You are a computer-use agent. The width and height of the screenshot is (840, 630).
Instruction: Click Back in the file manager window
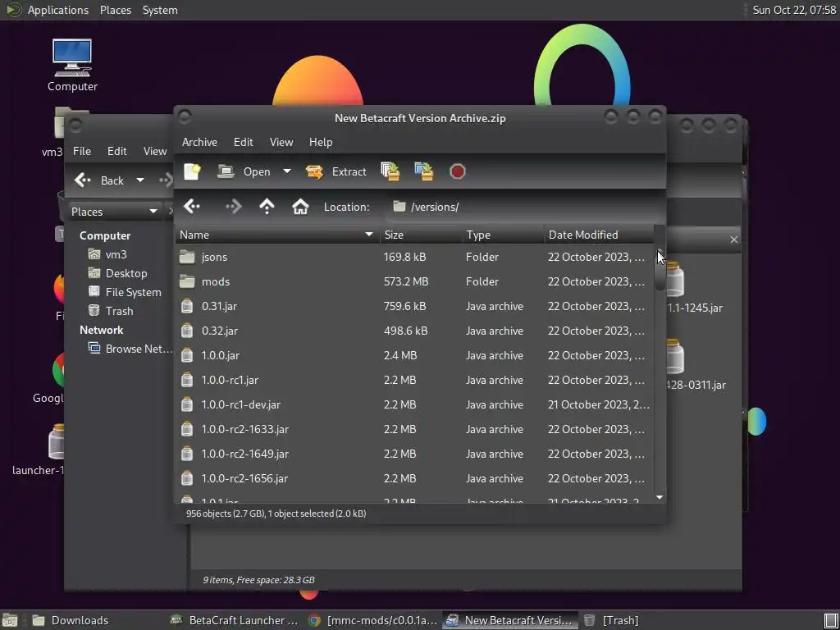[99, 180]
